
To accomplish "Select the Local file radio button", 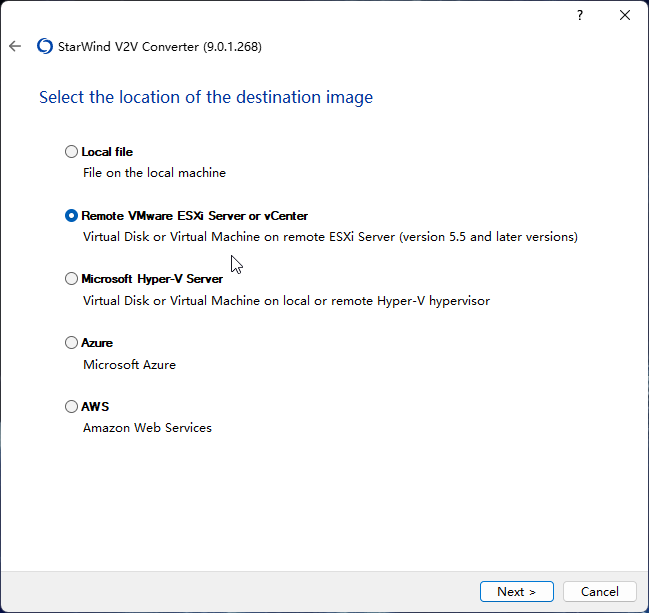I will coord(71,151).
